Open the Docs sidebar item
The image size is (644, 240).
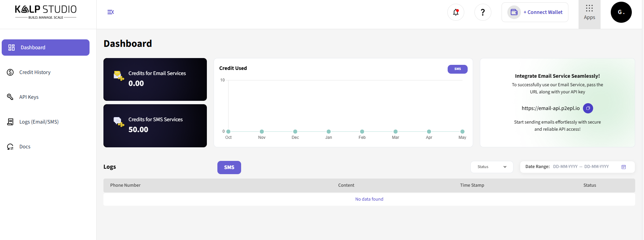point(25,147)
